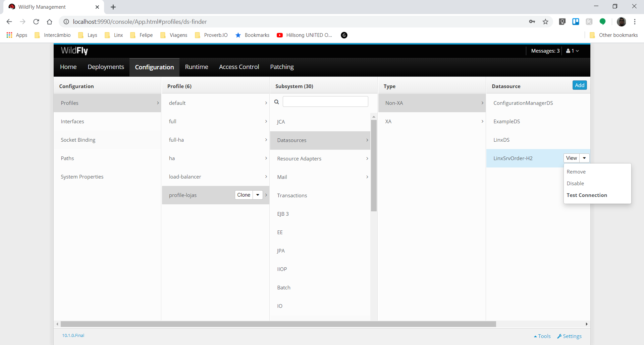Open the Messages: 3 notification link
This screenshot has width=644, height=345.
point(545,51)
